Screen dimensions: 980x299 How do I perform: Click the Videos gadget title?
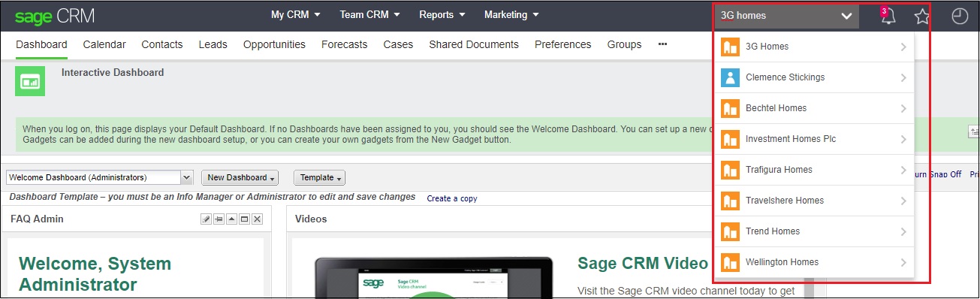click(311, 219)
